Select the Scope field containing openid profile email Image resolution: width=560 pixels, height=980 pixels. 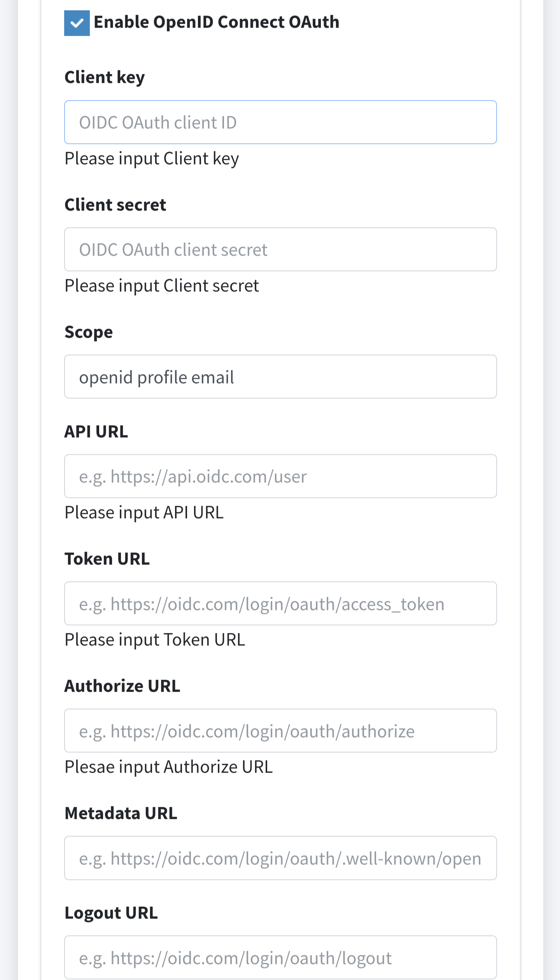[x=280, y=376]
